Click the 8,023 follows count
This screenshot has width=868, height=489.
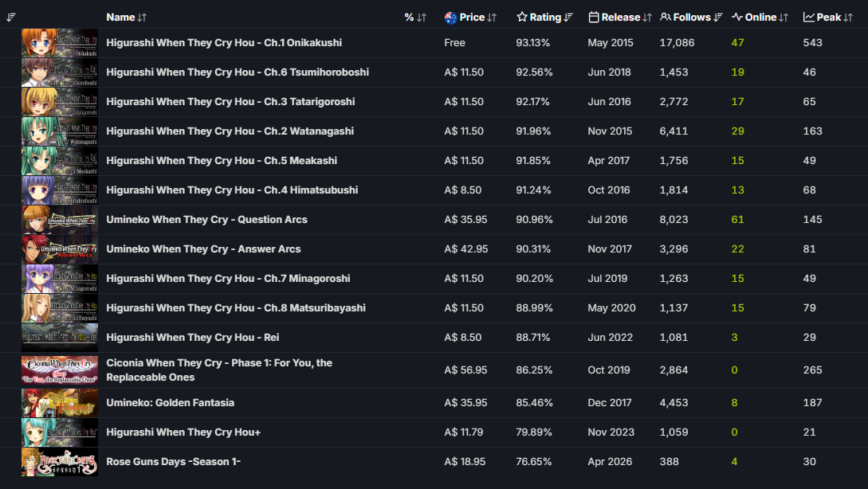(674, 220)
